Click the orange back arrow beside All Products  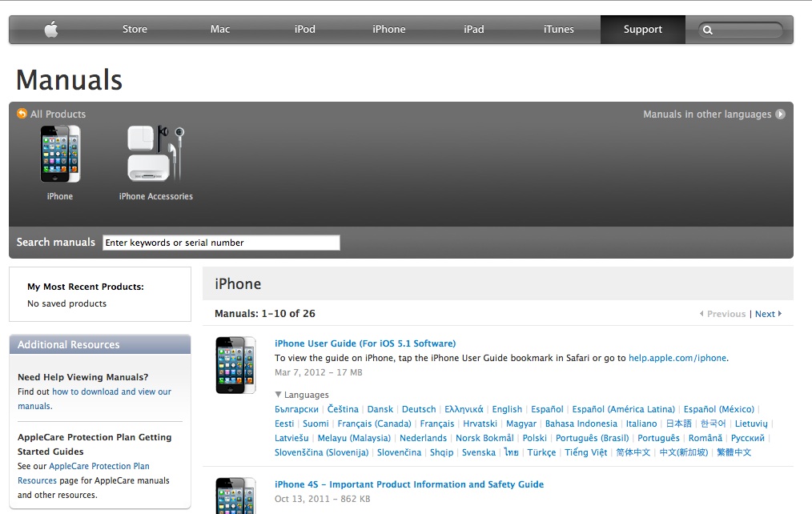pyautogui.click(x=22, y=114)
